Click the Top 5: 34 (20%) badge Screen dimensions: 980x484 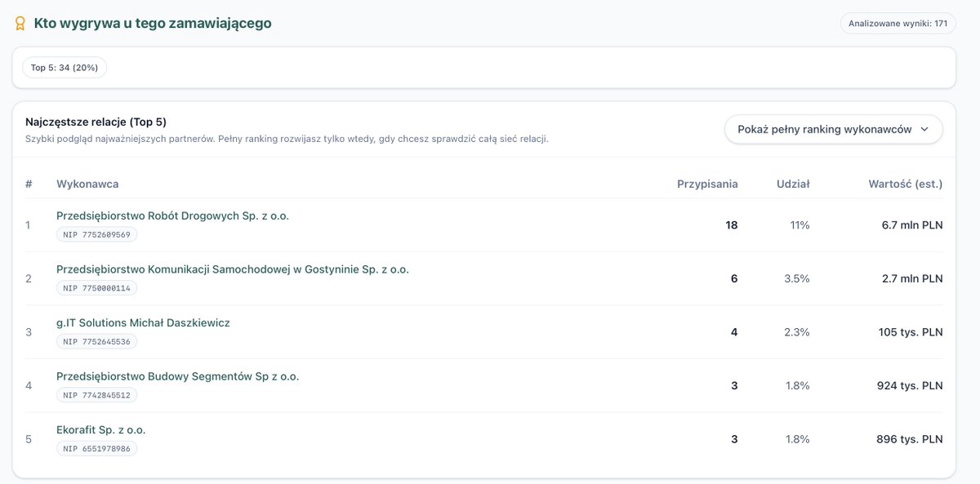coord(65,68)
